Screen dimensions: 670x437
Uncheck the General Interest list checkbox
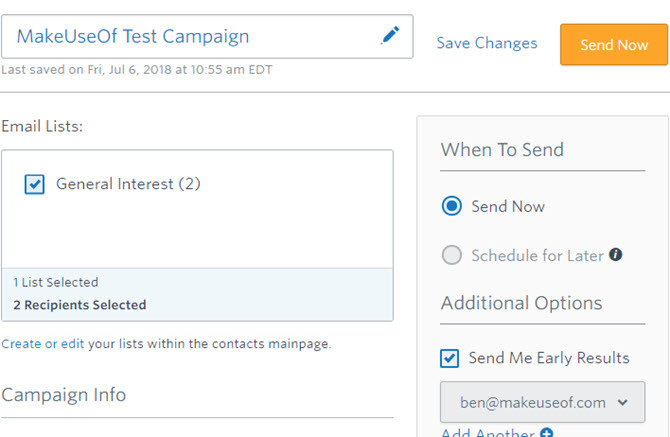click(34, 185)
